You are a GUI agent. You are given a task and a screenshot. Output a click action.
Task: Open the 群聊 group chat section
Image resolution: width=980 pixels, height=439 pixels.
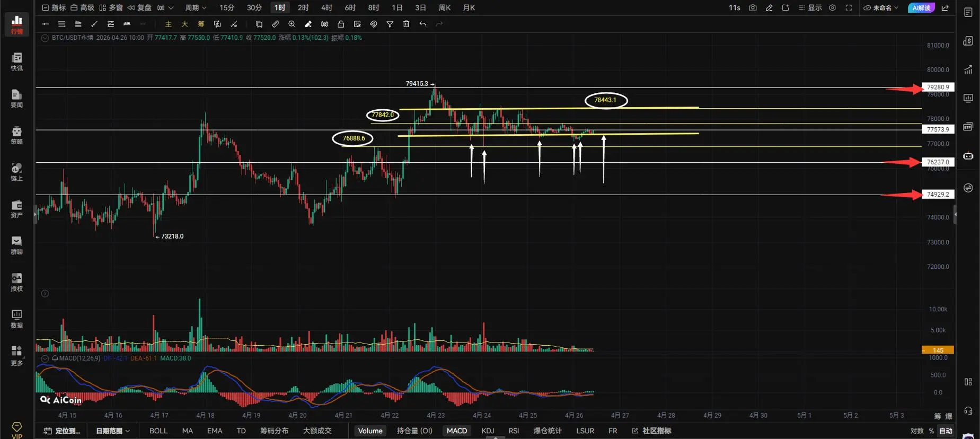pyautogui.click(x=17, y=245)
